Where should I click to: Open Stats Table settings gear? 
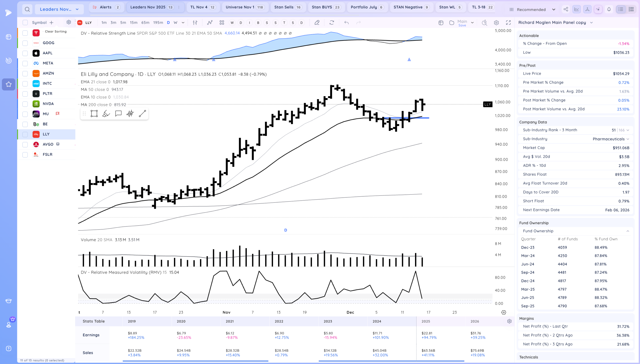click(509, 321)
